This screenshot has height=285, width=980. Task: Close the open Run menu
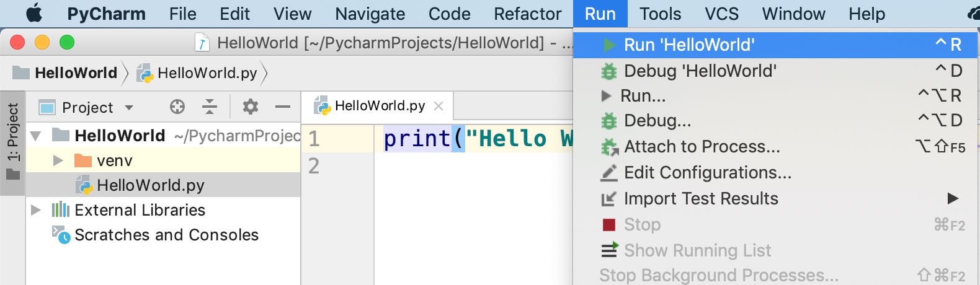pyautogui.click(x=600, y=14)
